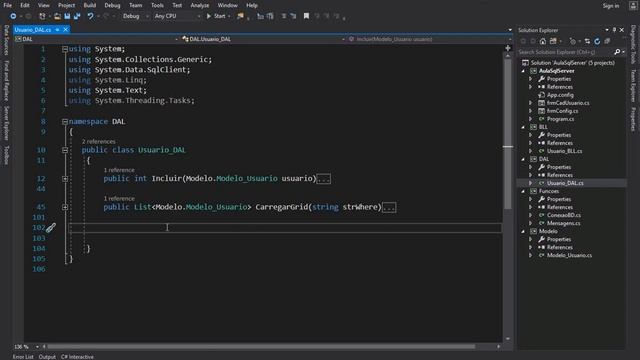This screenshot has width=640, height=360.
Task: Click the Open File folder icon
Action: [x=57, y=16]
